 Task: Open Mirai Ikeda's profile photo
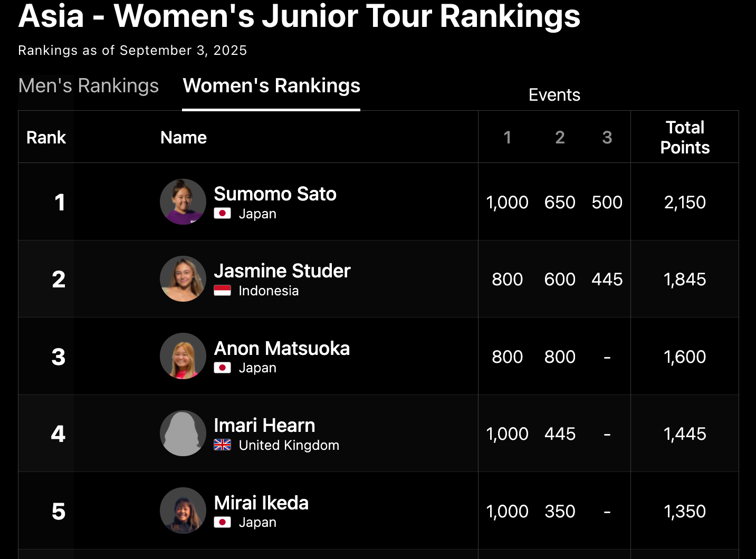(x=183, y=510)
